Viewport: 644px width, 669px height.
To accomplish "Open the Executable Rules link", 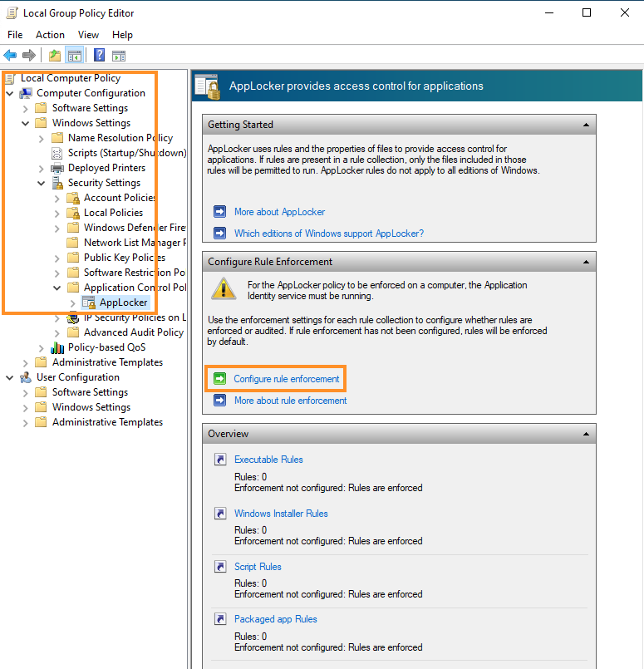I will tap(268, 460).
